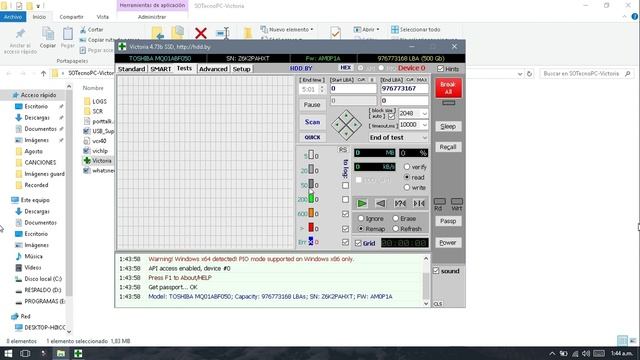Click the down arrow on the diamond pad
640x360 pixels.
click(x=346, y=133)
